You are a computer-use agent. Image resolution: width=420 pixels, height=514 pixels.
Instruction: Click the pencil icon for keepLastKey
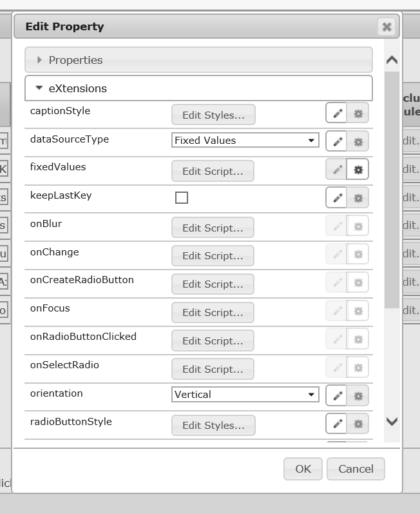click(336, 198)
